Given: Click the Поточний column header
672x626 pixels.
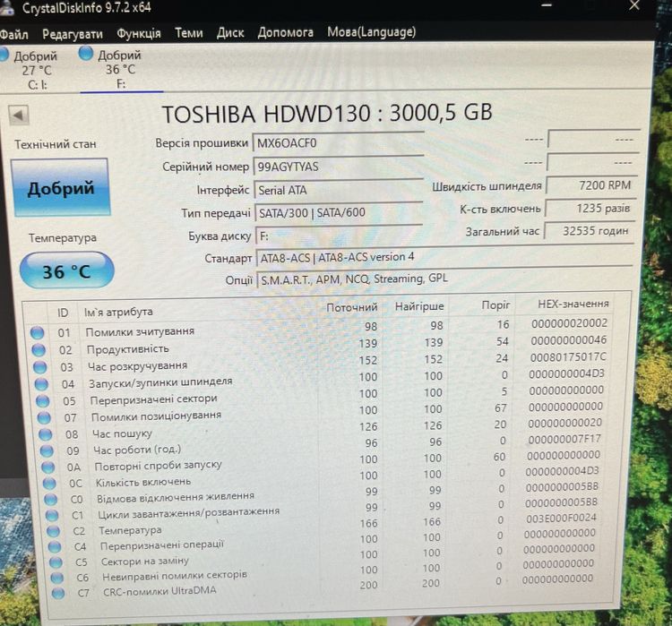Looking at the screenshot, I should 352,307.
